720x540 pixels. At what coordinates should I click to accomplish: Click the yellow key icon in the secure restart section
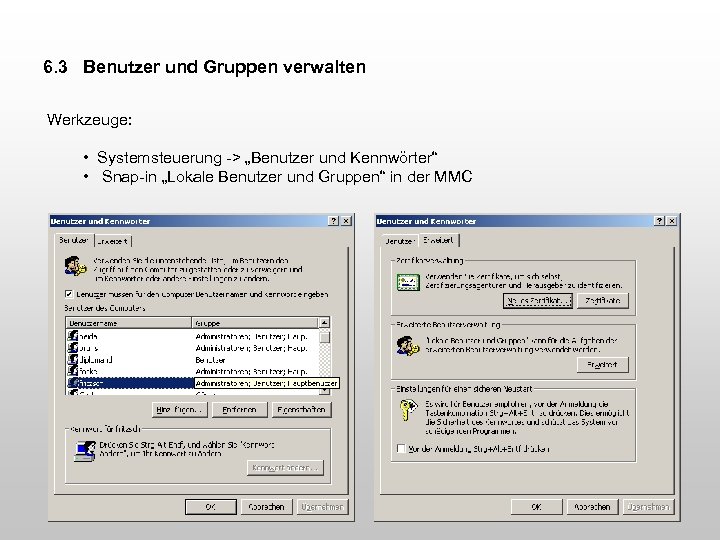pyautogui.click(x=408, y=410)
